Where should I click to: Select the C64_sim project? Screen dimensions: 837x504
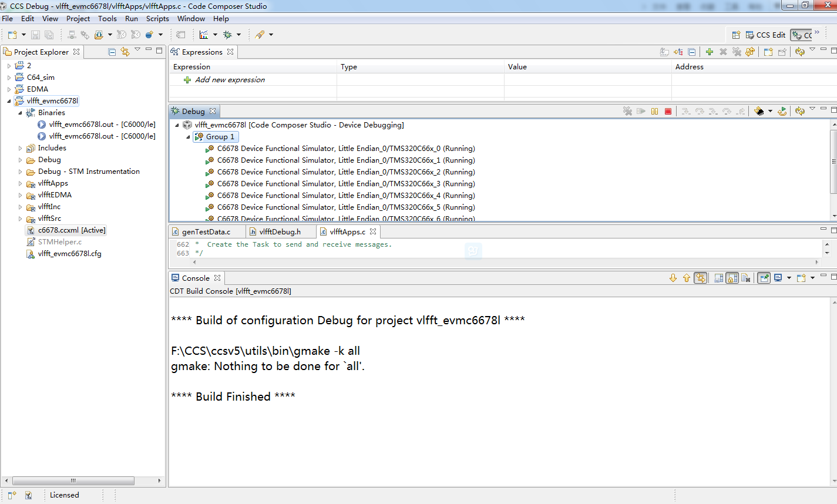pos(41,78)
